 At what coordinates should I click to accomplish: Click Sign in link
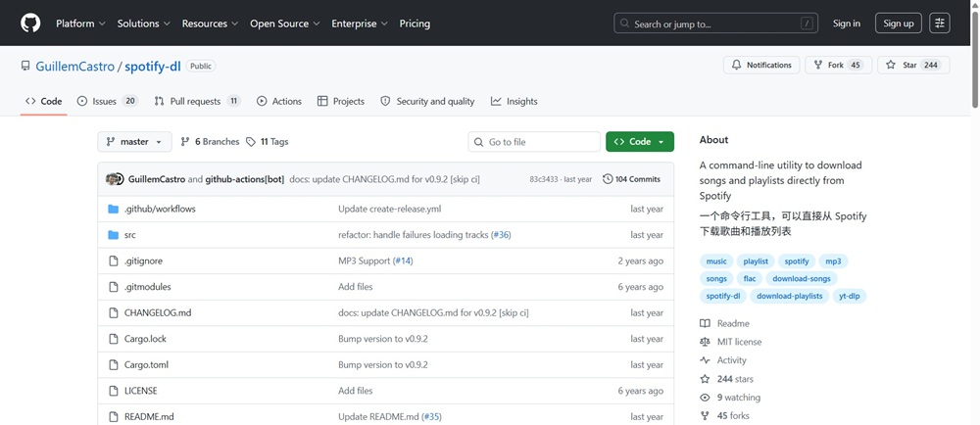point(847,24)
